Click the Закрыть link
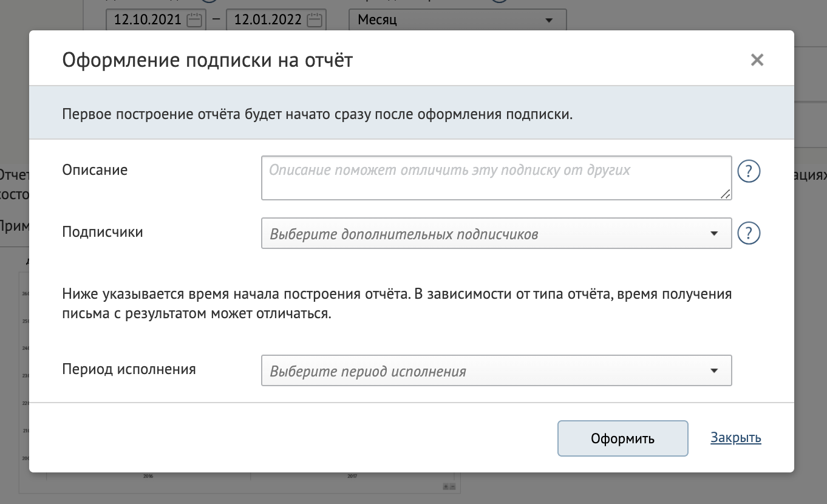 (736, 438)
